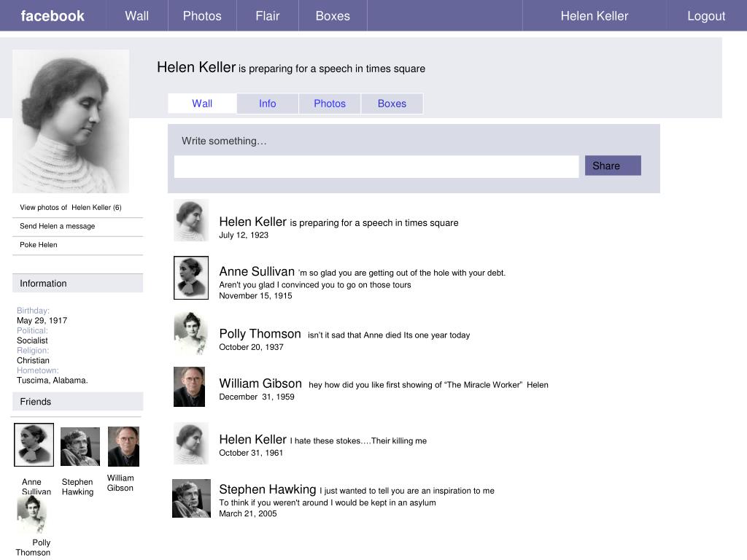Click the date December 31, 1959
Viewport: 747px width, 560px height.
coord(257,397)
